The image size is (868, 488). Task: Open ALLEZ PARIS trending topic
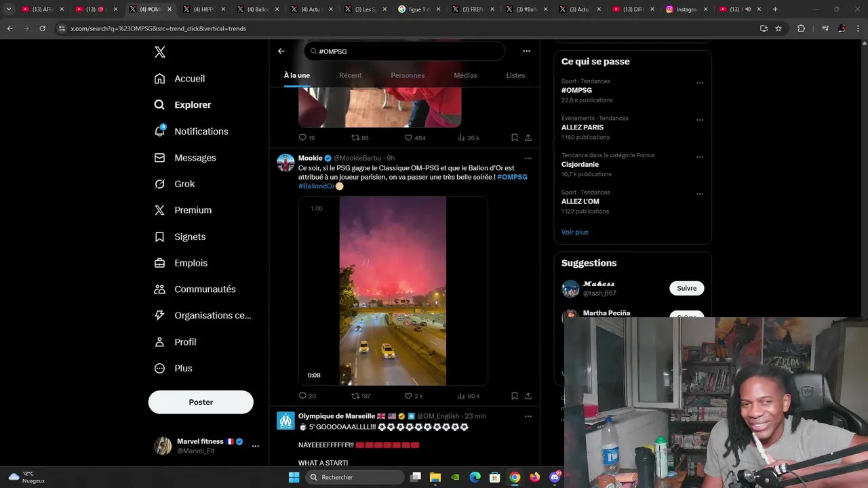coord(582,127)
